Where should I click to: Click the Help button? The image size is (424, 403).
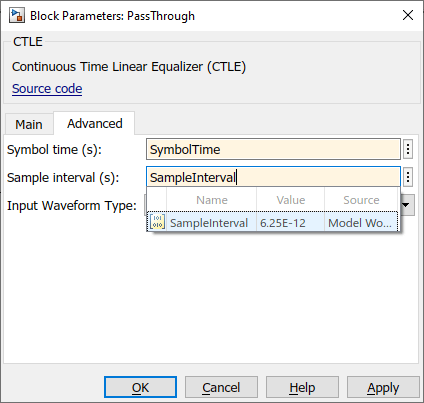tap(302, 387)
